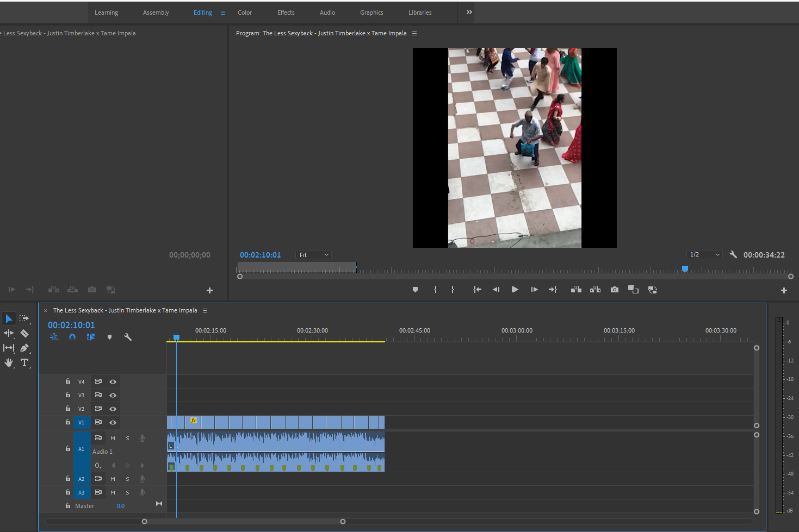
Task: Select the Ripple Edit tool
Action: (9, 333)
